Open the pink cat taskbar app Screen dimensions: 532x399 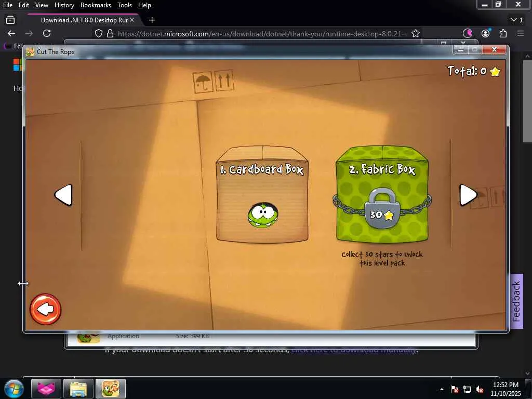click(46, 389)
